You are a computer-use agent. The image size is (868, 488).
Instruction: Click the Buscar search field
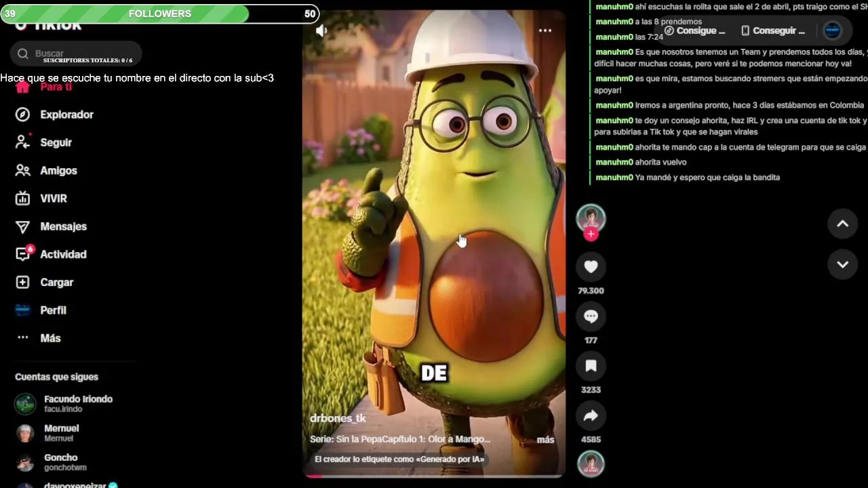[76, 53]
